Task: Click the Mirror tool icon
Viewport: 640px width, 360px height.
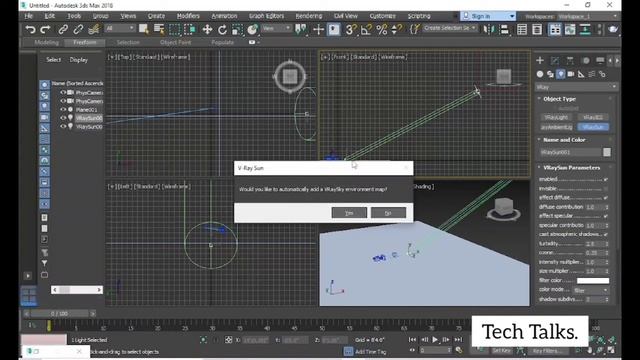Action: [x=489, y=29]
